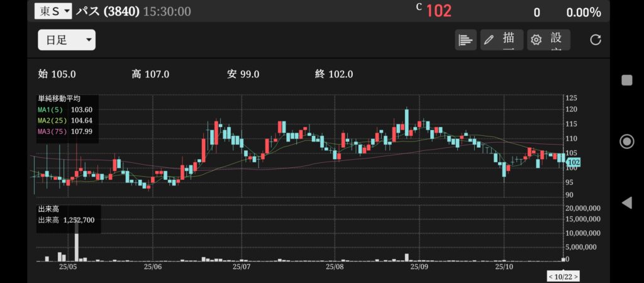Viewport: 644px width, 283px height.
Task: Tap the MA1(5) moving average legend entry
Action: (65, 110)
